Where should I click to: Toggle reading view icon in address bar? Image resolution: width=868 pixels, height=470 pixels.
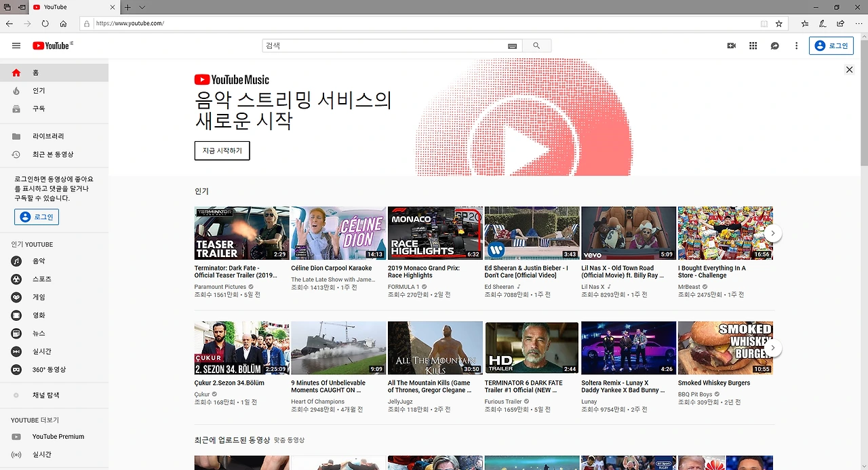tap(764, 23)
